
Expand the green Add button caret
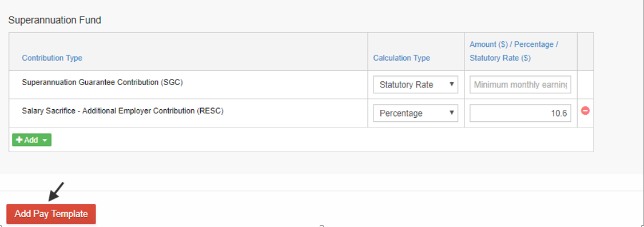45,141
